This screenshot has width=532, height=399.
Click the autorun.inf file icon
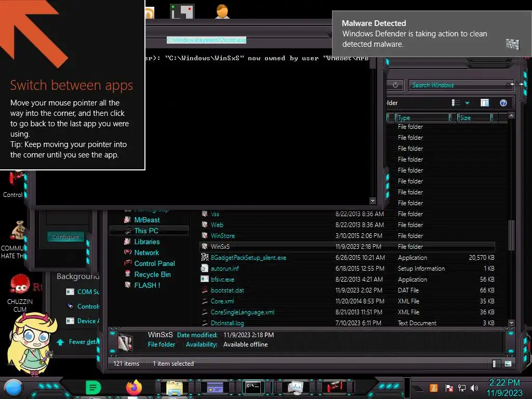click(205, 268)
